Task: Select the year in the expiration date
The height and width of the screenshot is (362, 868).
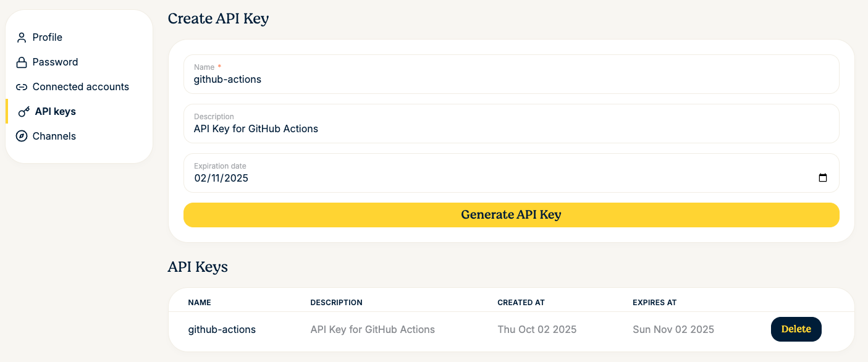Action: click(236, 179)
